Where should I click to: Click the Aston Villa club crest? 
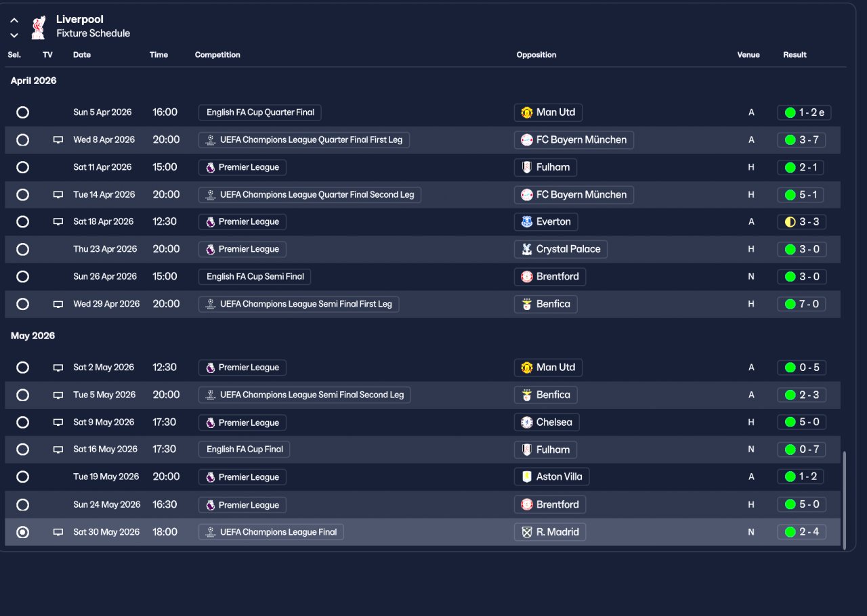(527, 477)
